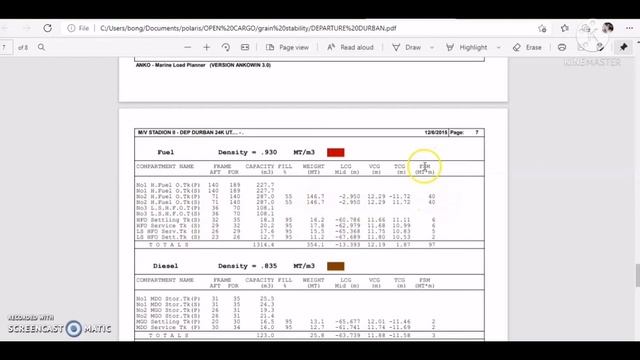
Task: Click the vertical scrollbar thumb
Action: 637,276
